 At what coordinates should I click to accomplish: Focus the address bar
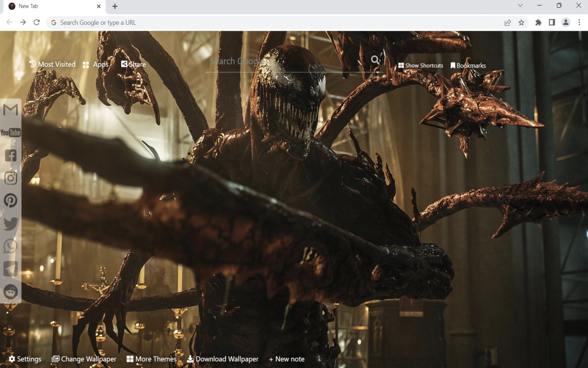(x=276, y=23)
